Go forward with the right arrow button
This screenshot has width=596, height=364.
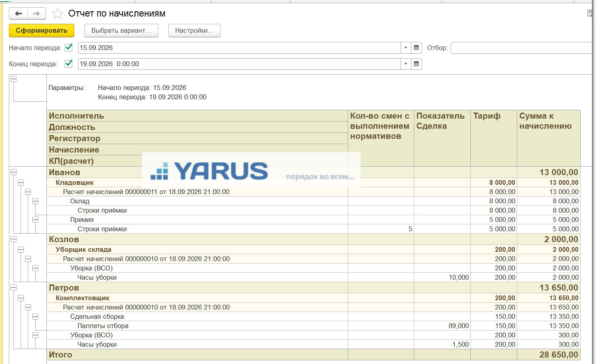pyautogui.click(x=37, y=14)
